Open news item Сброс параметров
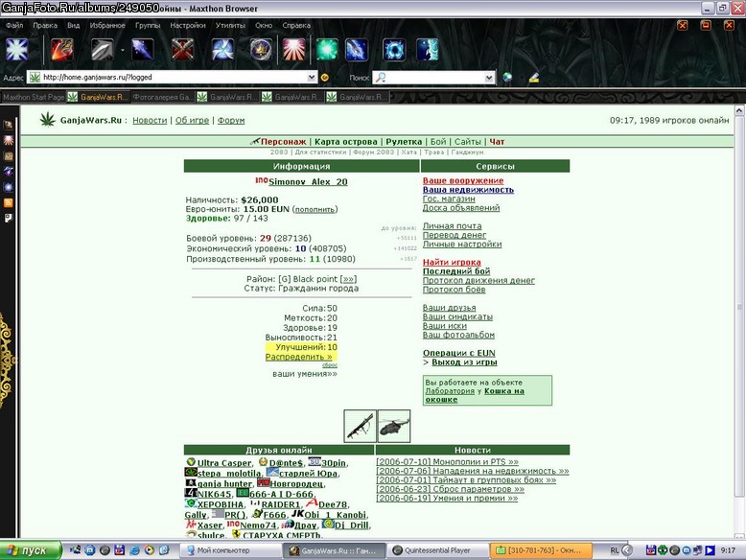The width and height of the screenshot is (746, 560). [450, 489]
